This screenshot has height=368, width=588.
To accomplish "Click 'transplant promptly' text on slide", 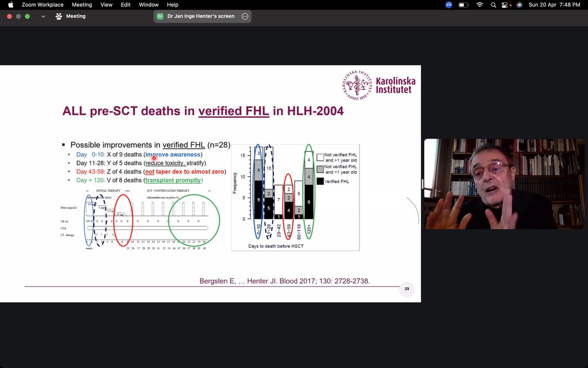I will [x=173, y=180].
